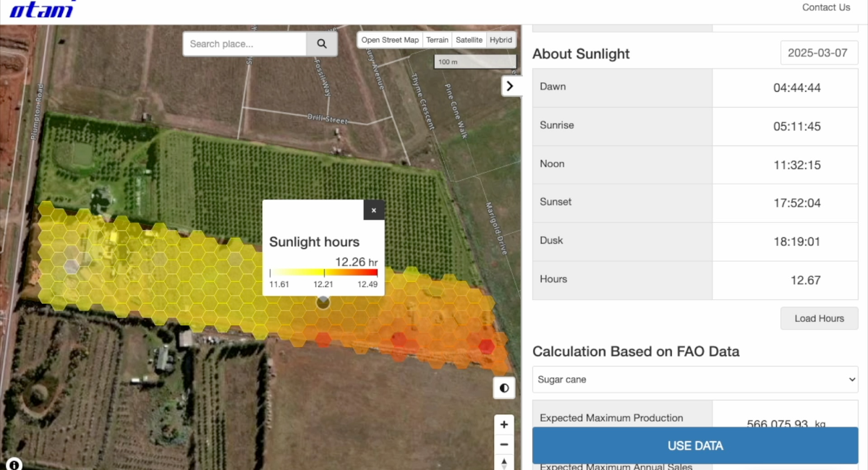
Task: Open the Sugar cane crop dropdown
Action: pyautogui.click(x=695, y=380)
